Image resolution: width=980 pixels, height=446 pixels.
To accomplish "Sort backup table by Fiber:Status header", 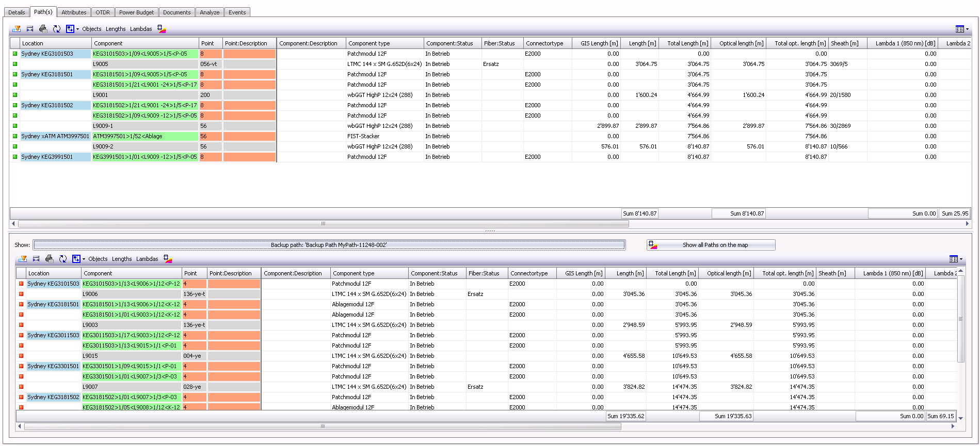I will 487,273.
